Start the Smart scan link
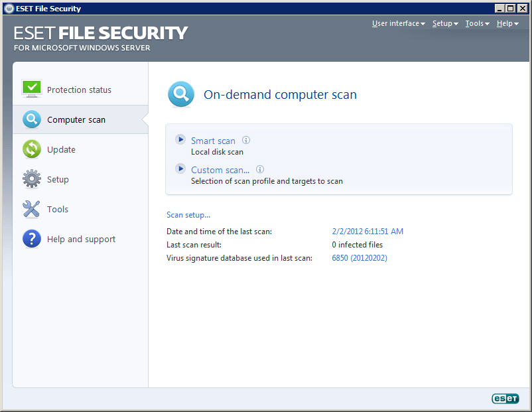Image resolution: width=532 pixels, height=412 pixels. pyautogui.click(x=213, y=141)
